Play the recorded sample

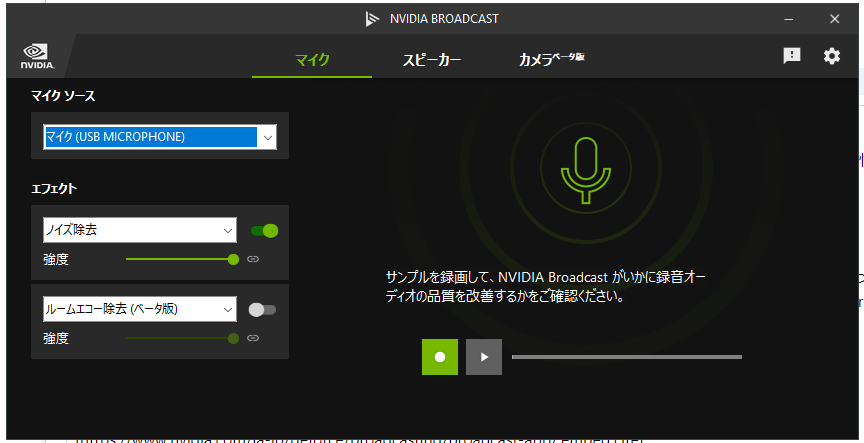[x=484, y=357]
